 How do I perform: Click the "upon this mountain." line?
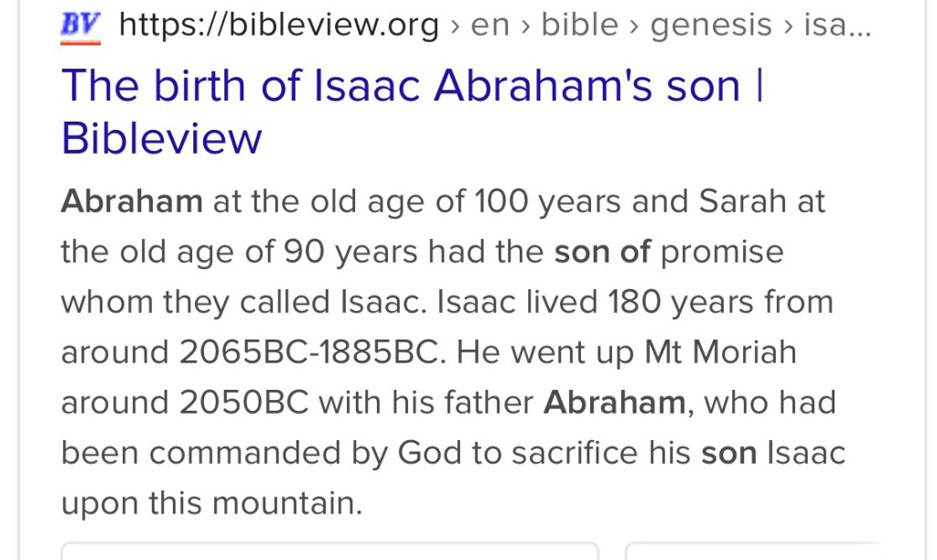click(211, 503)
